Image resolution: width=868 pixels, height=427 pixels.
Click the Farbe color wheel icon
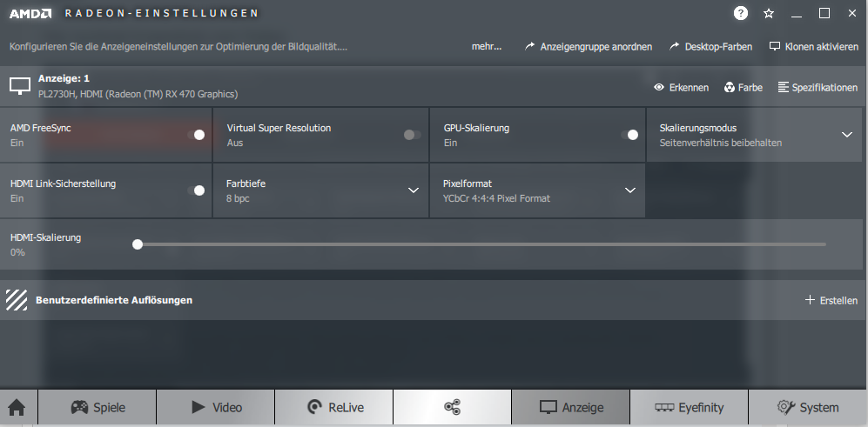coord(729,87)
